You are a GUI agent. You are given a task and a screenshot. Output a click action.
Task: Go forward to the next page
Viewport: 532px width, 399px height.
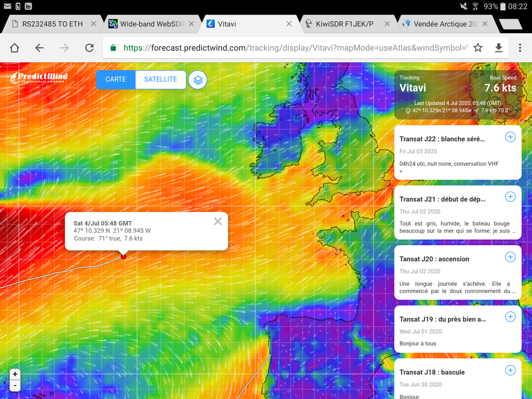(x=64, y=48)
